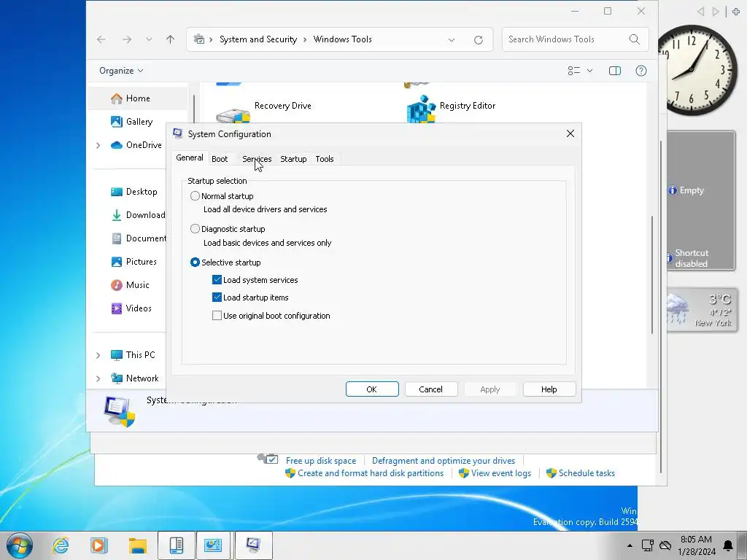Click View event logs link
Image resolution: width=747 pixels, height=560 pixels.
pos(500,473)
